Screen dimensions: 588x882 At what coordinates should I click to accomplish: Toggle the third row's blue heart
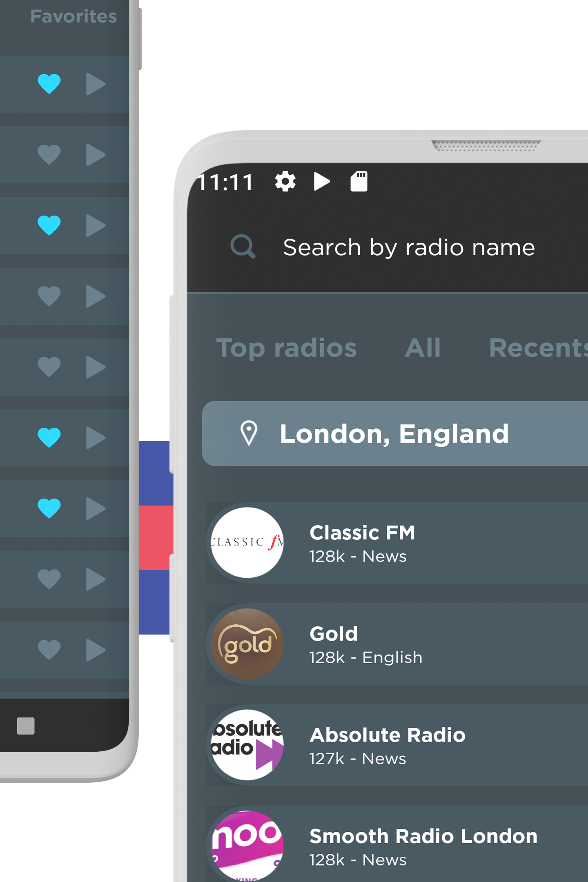coord(49,225)
